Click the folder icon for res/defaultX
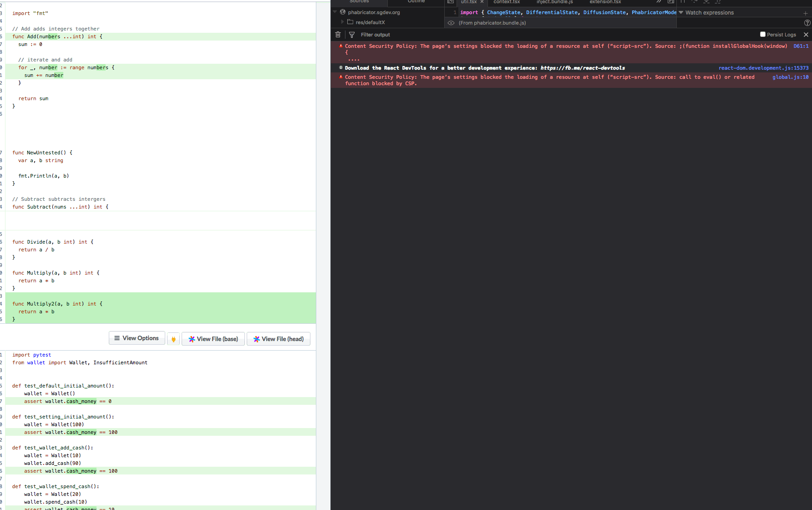 (350, 22)
